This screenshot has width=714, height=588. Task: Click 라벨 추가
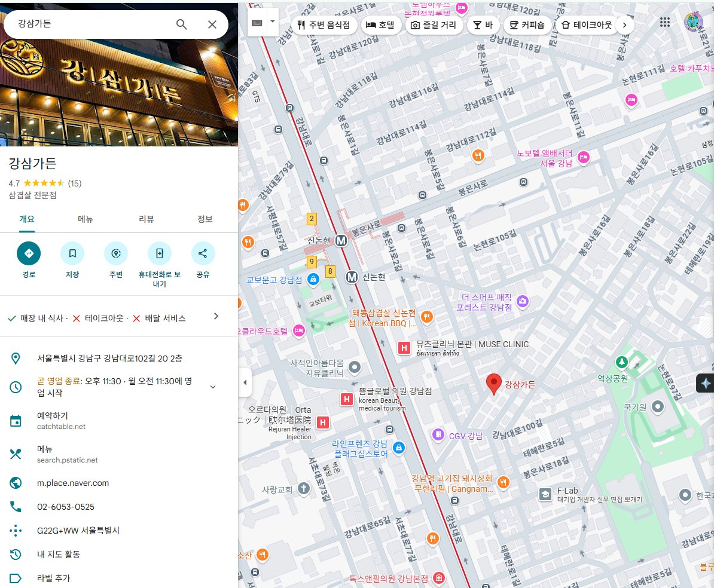[53, 578]
